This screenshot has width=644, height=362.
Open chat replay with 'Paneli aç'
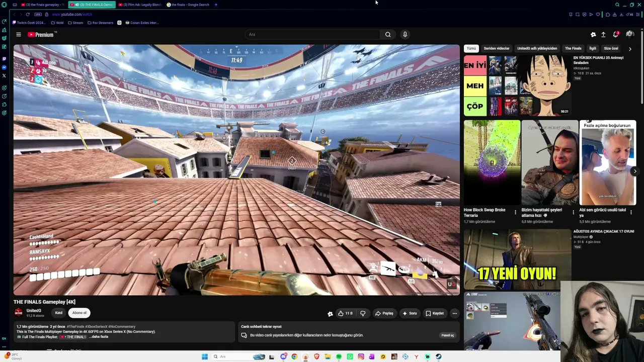[447, 335]
